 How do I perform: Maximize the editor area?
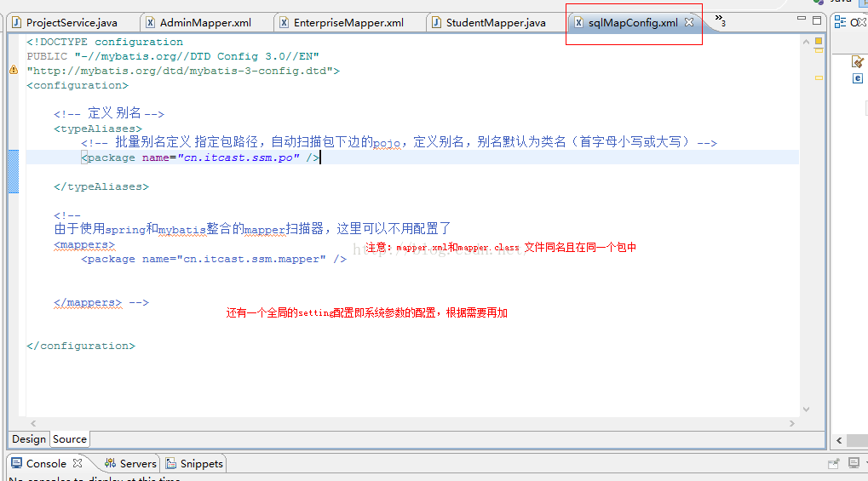click(817, 20)
